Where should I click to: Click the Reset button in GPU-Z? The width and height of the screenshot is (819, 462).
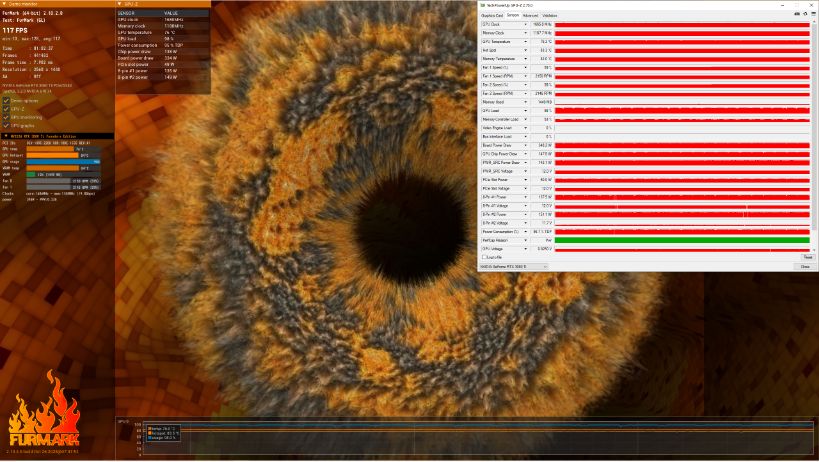pyautogui.click(x=808, y=257)
